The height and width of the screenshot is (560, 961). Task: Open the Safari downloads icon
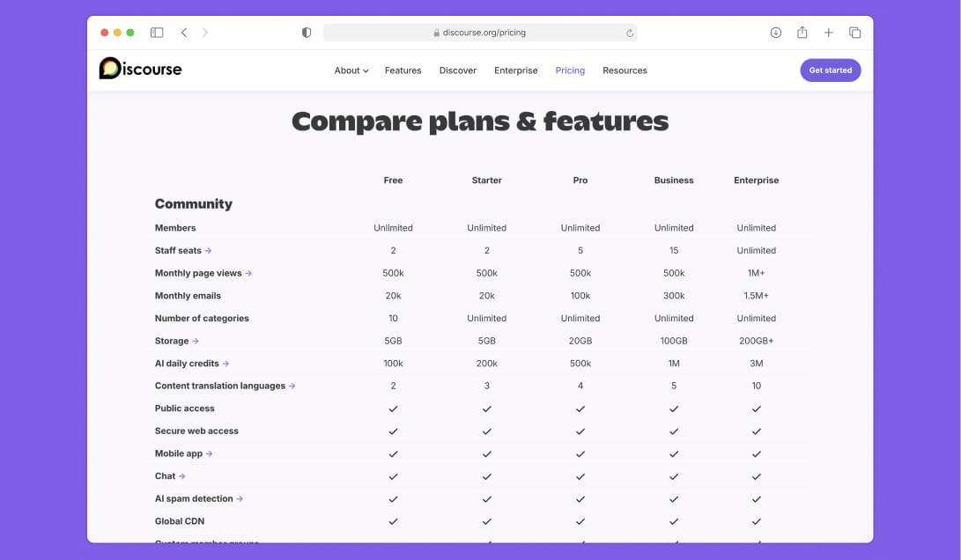click(775, 33)
